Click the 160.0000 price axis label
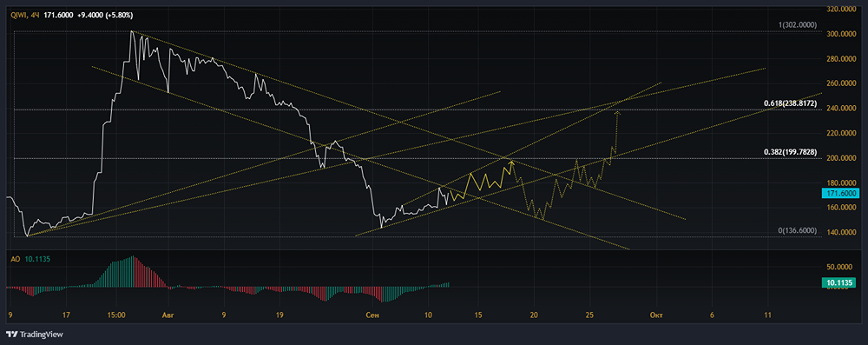868x345 pixels. (x=840, y=208)
